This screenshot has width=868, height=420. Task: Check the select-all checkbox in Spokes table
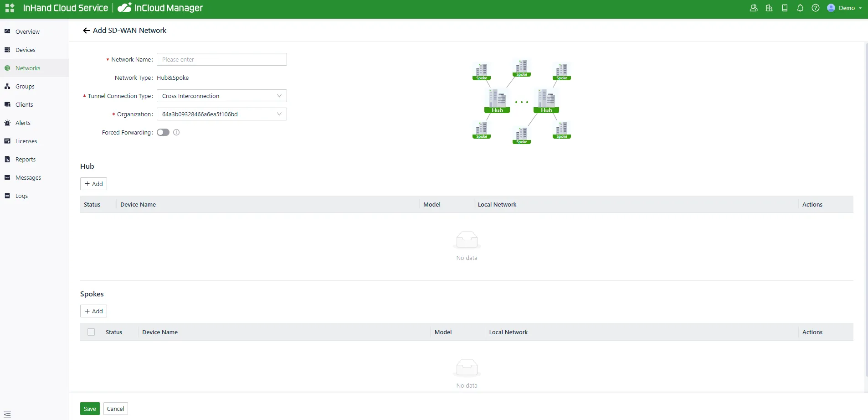tap(91, 332)
